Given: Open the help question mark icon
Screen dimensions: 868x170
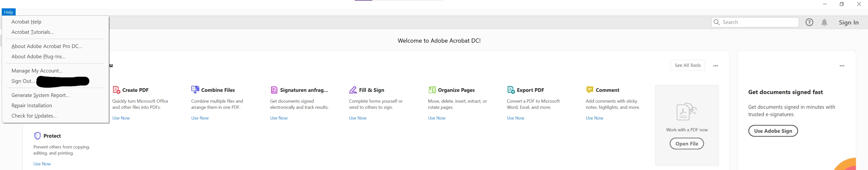Looking at the screenshot, I should 809,22.
